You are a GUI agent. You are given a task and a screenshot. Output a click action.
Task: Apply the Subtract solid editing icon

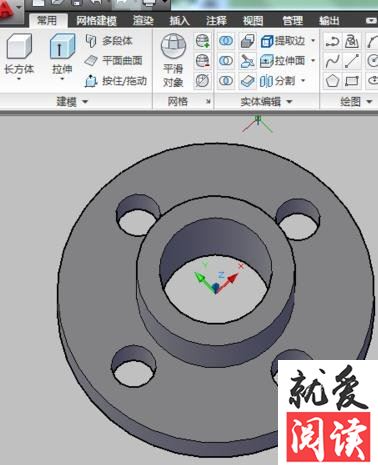tap(226, 61)
